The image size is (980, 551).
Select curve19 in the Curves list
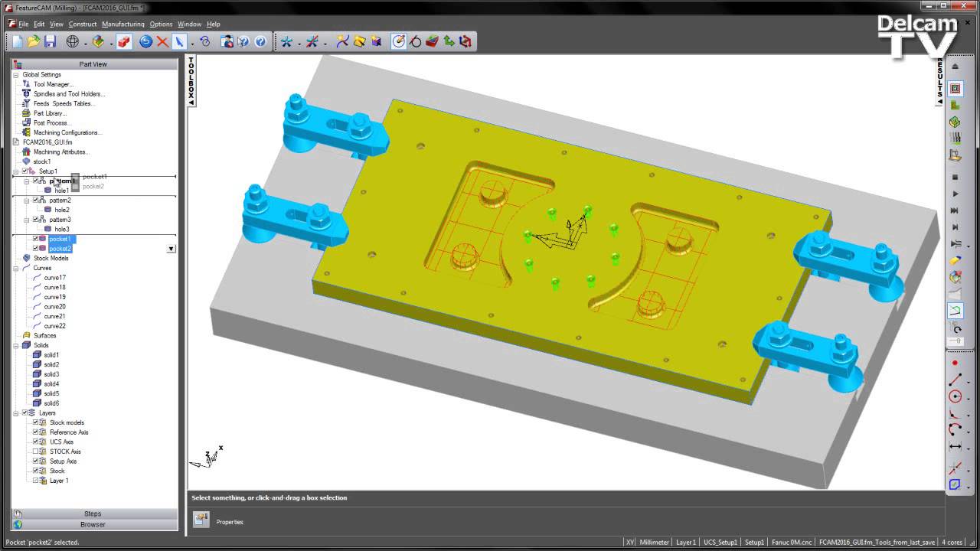point(54,297)
